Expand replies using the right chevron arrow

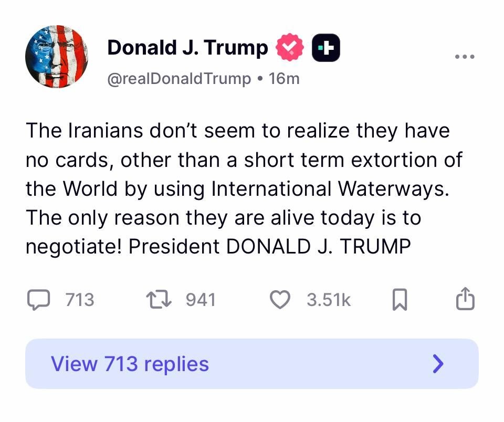(438, 364)
